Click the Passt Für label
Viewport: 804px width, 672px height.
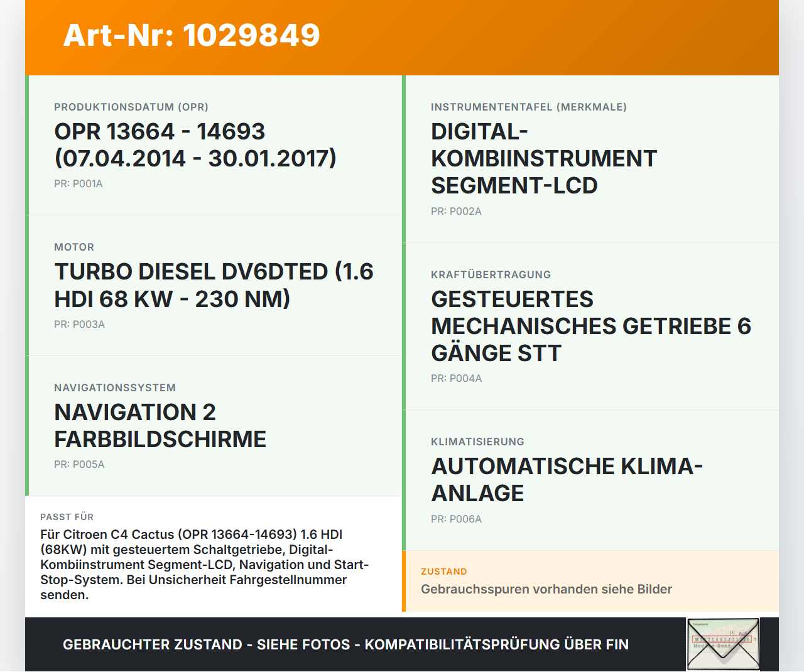point(67,518)
